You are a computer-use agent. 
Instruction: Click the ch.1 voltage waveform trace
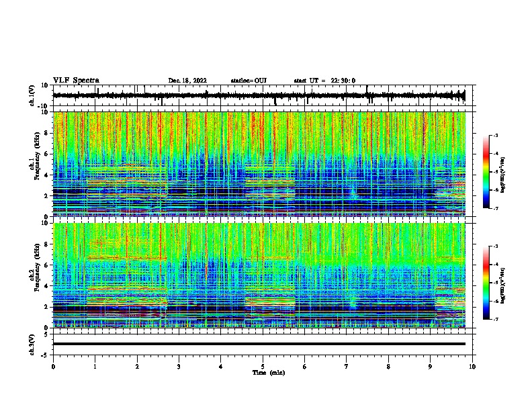tap(259, 95)
